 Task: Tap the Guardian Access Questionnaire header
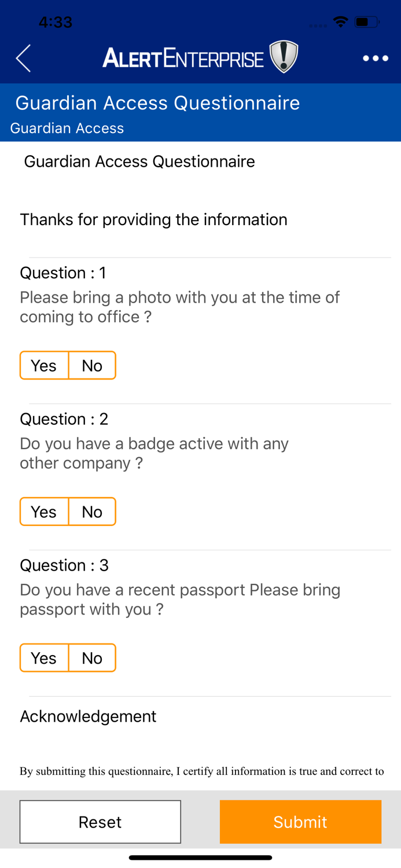pos(158,103)
